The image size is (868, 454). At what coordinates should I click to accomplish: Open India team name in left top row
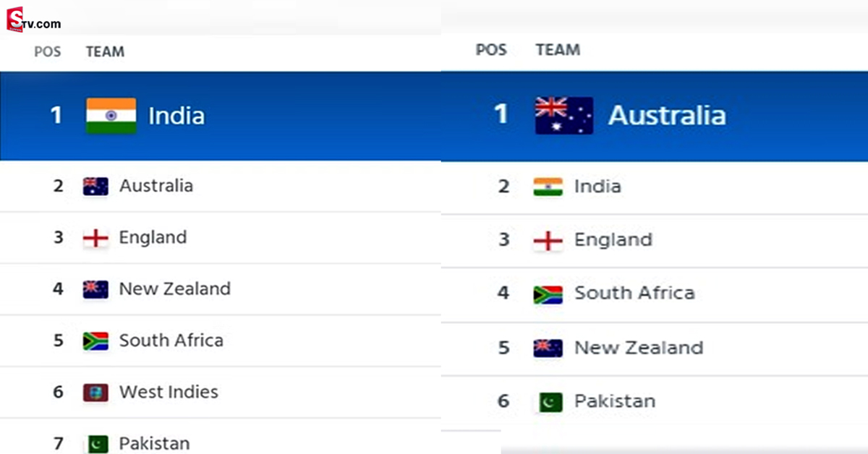click(176, 116)
